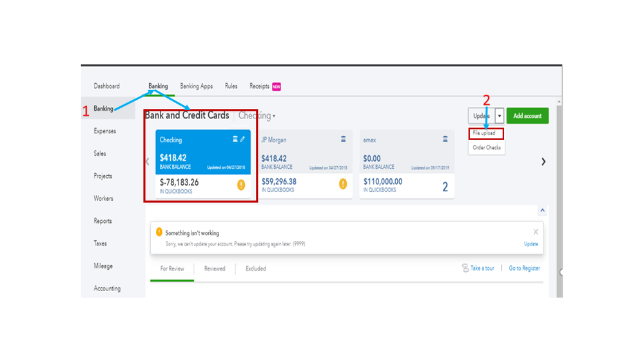Open Dashboard in the sidebar
Screen dimensions: 644x362
click(107, 86)
